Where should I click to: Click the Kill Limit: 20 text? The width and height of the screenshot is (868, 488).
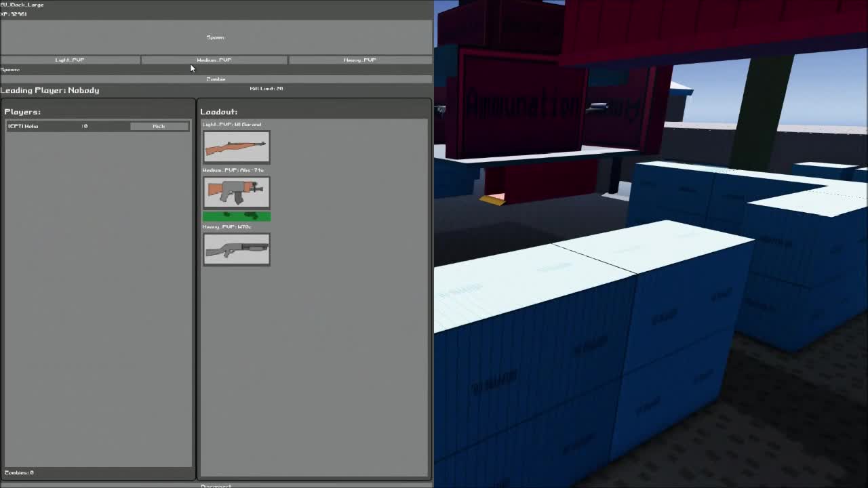point(267,89)
